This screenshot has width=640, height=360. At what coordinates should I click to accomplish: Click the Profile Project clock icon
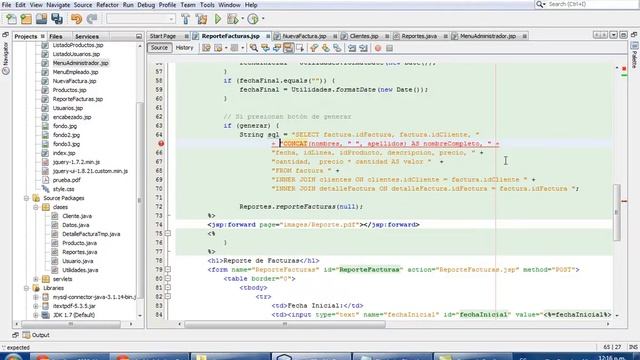click(253, 19)
